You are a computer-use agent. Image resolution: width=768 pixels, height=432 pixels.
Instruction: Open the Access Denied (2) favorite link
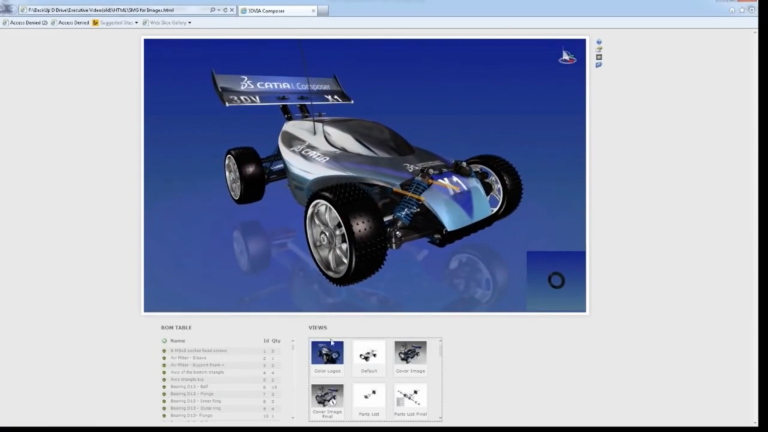coord(25,23)
